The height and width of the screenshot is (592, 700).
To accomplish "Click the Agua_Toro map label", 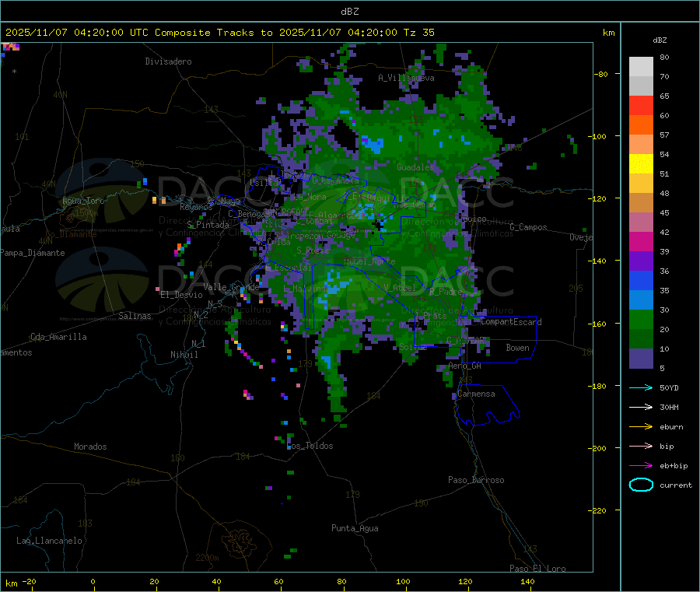I will point(83,201).
